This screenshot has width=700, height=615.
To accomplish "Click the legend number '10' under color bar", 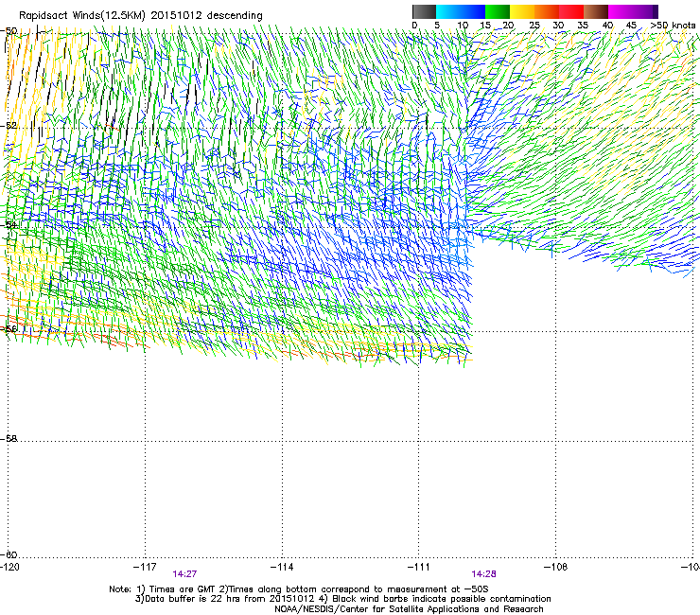I will coord(463,26).
